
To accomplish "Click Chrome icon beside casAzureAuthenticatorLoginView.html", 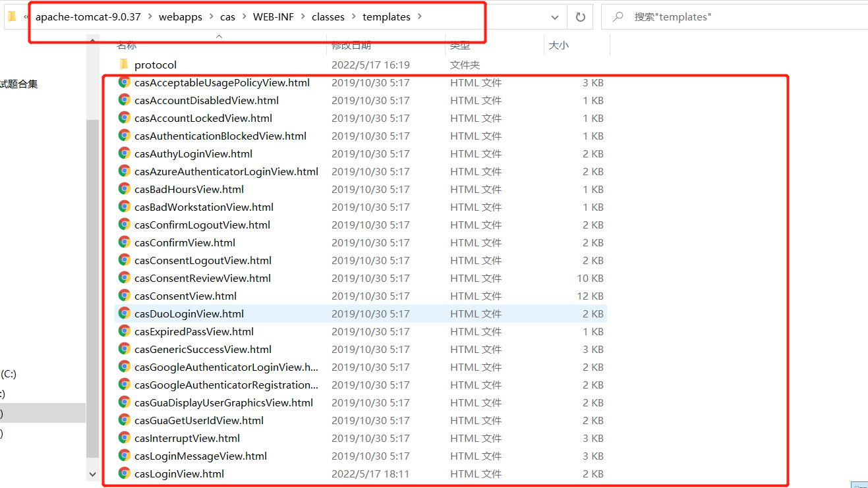I will [x=124, y=171].
